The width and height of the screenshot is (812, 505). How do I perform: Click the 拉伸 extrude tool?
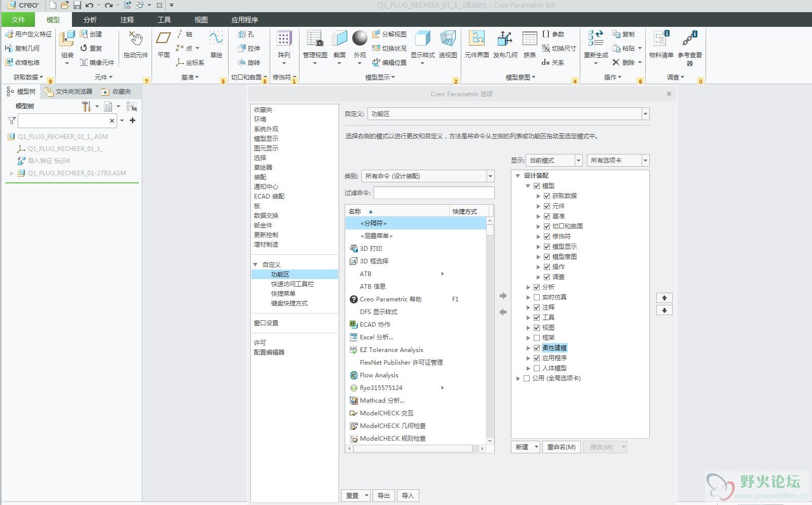point(249,48)
